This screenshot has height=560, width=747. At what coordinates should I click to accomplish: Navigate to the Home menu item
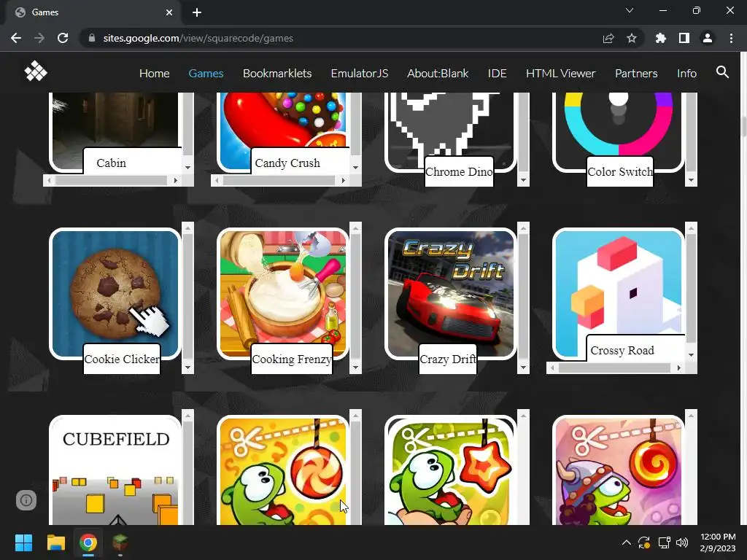[x=155, y=74]
